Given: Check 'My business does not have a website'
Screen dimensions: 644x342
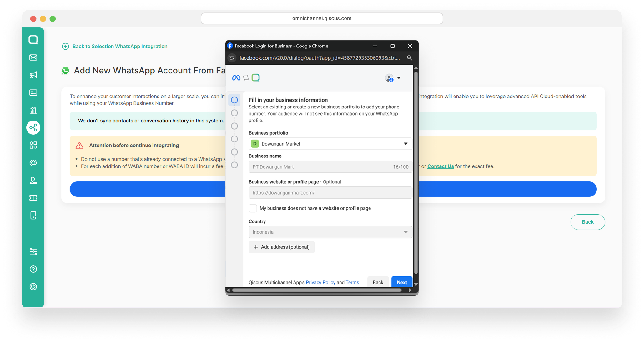Looking at the screenshot, I should (x=253, y=208).
